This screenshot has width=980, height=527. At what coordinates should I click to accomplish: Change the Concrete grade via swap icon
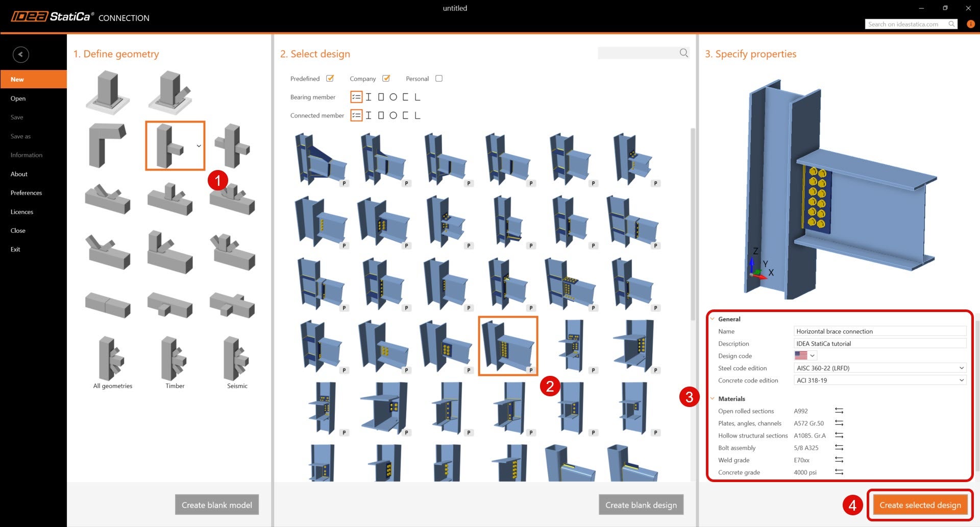(839, 472)
